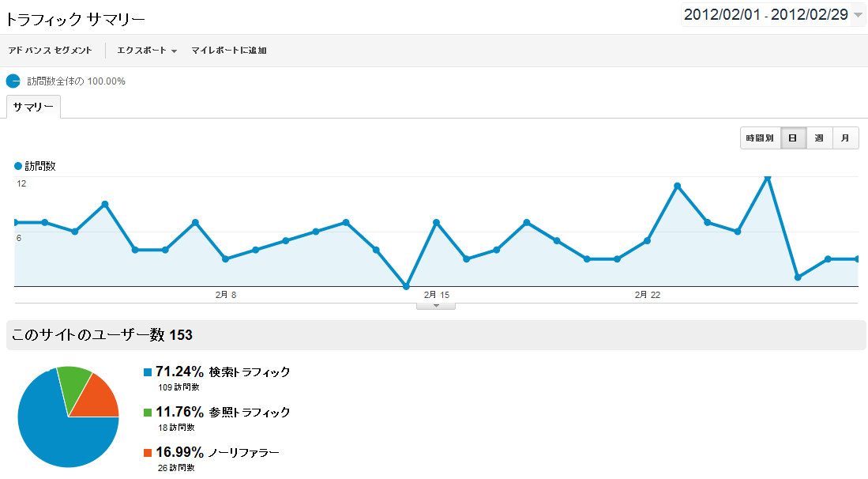Click the blue 訪問数 legend dot
This screenshot has height=479, width=868.
point(18,166)
